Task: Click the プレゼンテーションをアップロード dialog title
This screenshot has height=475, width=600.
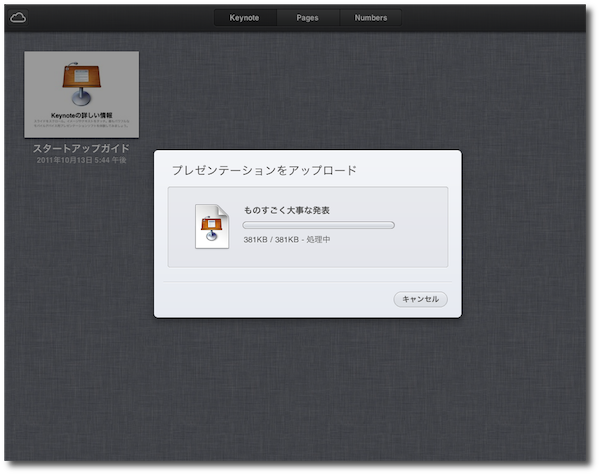Action: pyautogui.click(x=264, y=170)
